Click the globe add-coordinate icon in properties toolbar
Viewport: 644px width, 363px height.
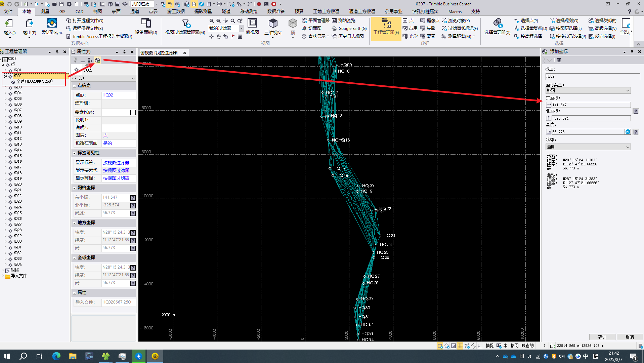[97, 60]
